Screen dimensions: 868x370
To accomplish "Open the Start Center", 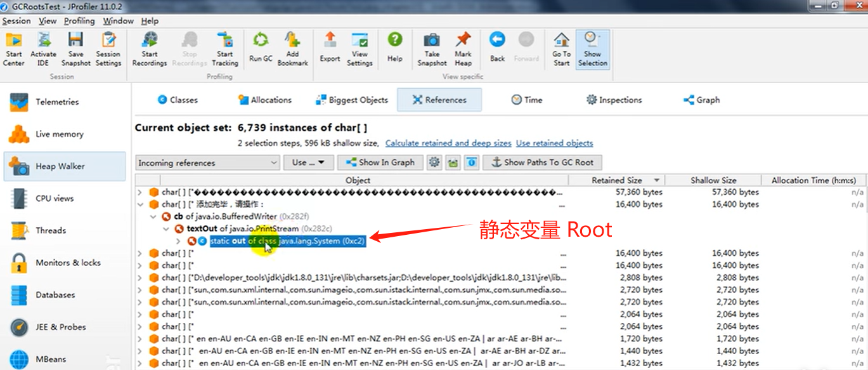I will point(13,50).
